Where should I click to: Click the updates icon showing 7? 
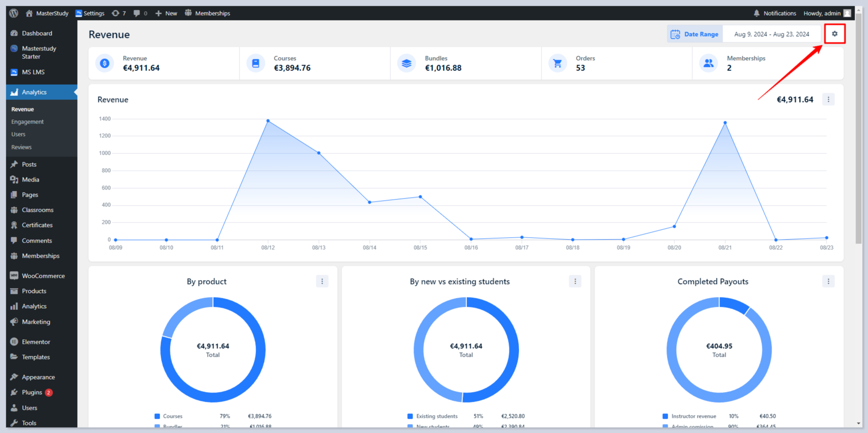[118, 13]
